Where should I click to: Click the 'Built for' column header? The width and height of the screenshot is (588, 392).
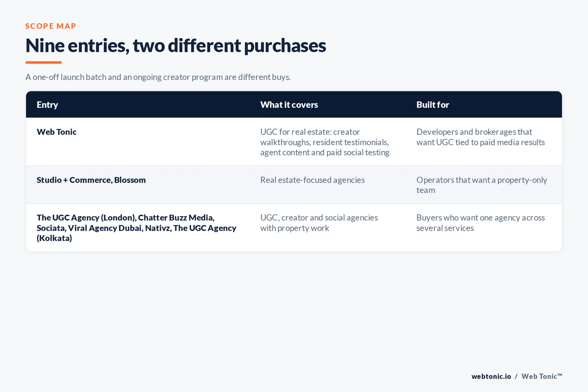(x=433, y=105)
